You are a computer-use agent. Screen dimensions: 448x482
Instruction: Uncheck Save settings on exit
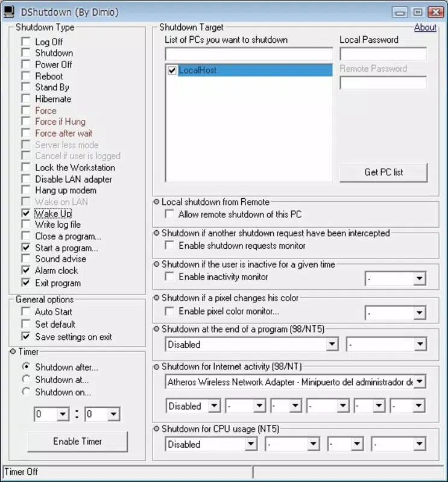(x=26, y=337)
